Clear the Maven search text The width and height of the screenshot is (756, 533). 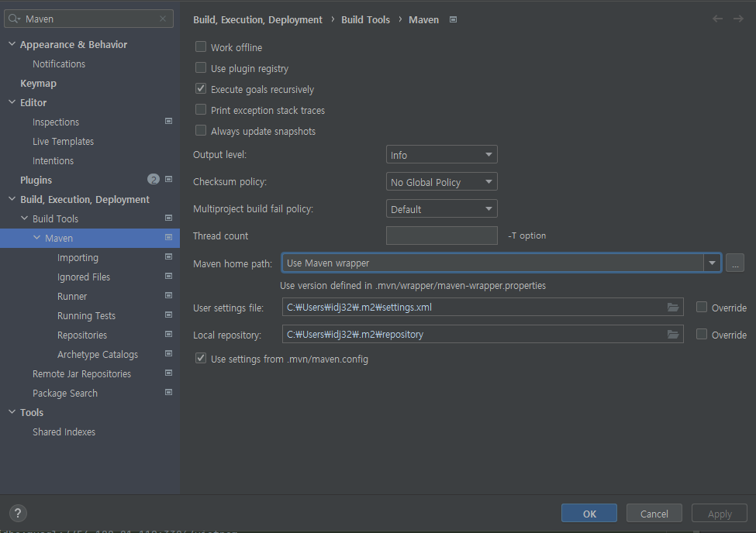click(x=163, y=19)
